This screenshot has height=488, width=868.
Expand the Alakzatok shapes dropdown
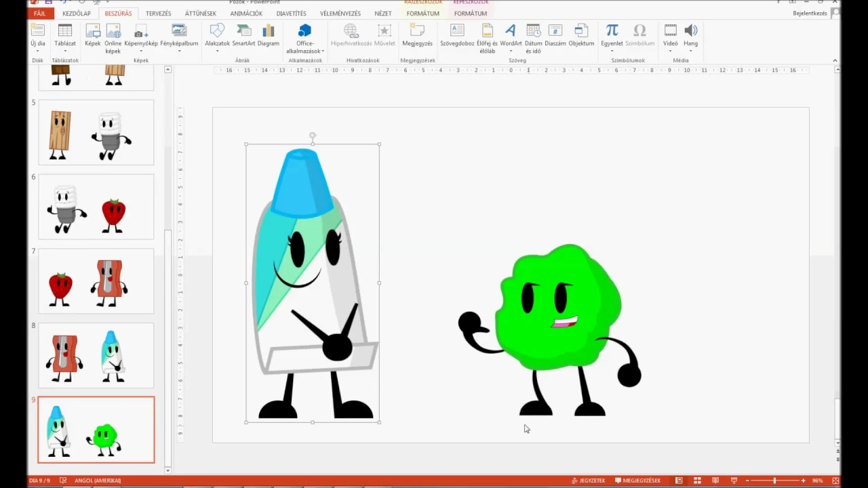pyautogui.click(x=217, y=51)
